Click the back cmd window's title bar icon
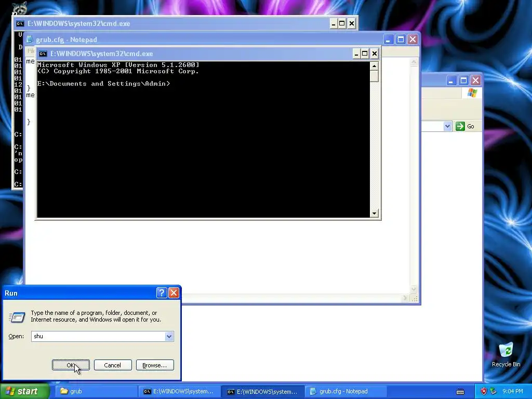This screenshot has height=399, width=532. (x=20, y=23)
